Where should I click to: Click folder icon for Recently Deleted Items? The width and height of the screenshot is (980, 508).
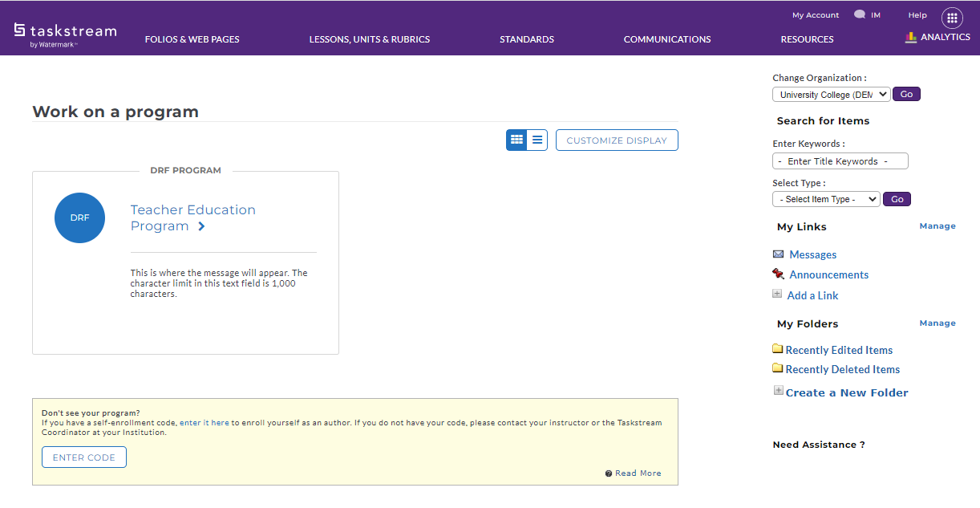point(777,368)
